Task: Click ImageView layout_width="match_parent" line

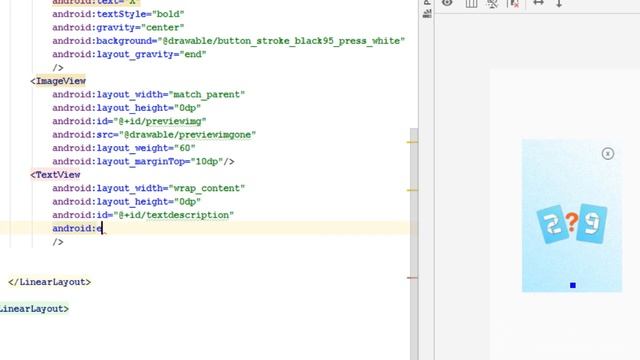Action: pyautogui.click(x=149, y=94)
